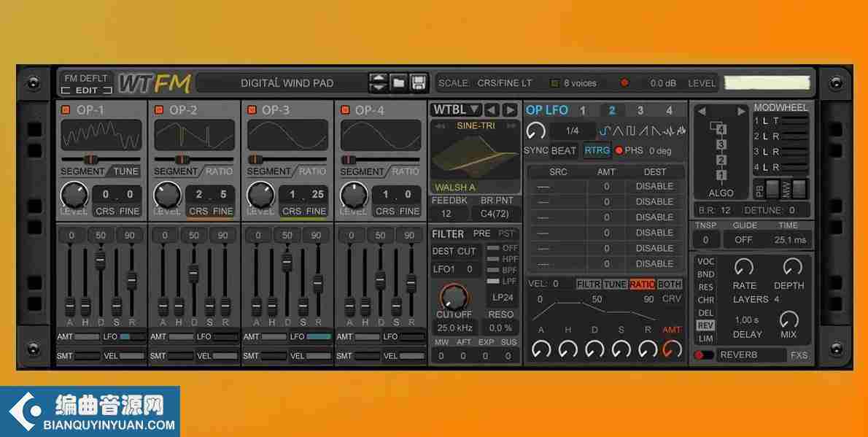Screen dimensions: 868x437
Task: Set filter position to PRE
Action: (481, 233)
